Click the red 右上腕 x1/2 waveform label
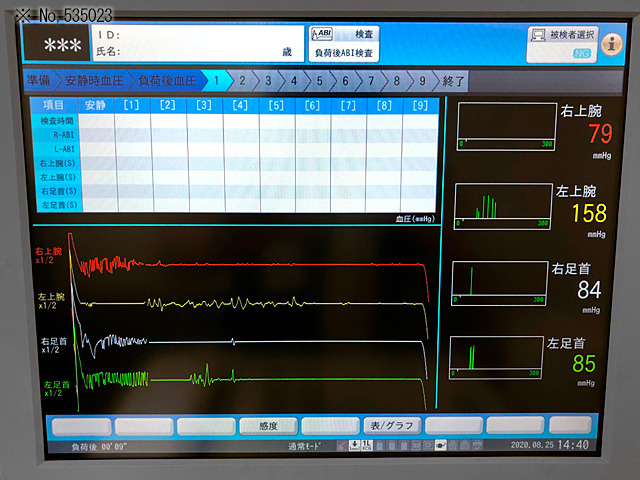 coord(48,256)
